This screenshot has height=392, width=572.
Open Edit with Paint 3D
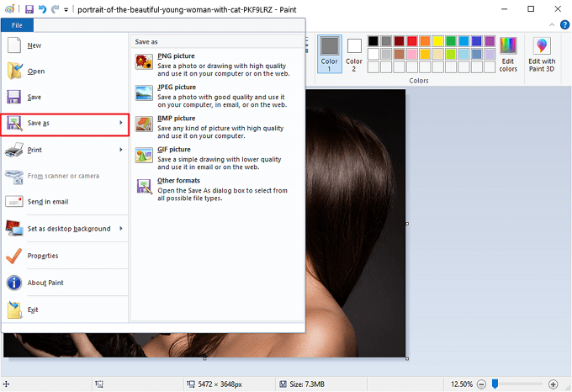(x=542, y=55)
